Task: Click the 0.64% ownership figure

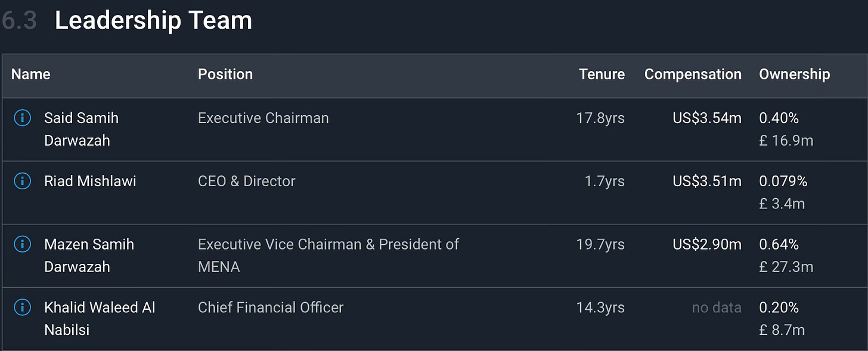Action: pos(779,244)
